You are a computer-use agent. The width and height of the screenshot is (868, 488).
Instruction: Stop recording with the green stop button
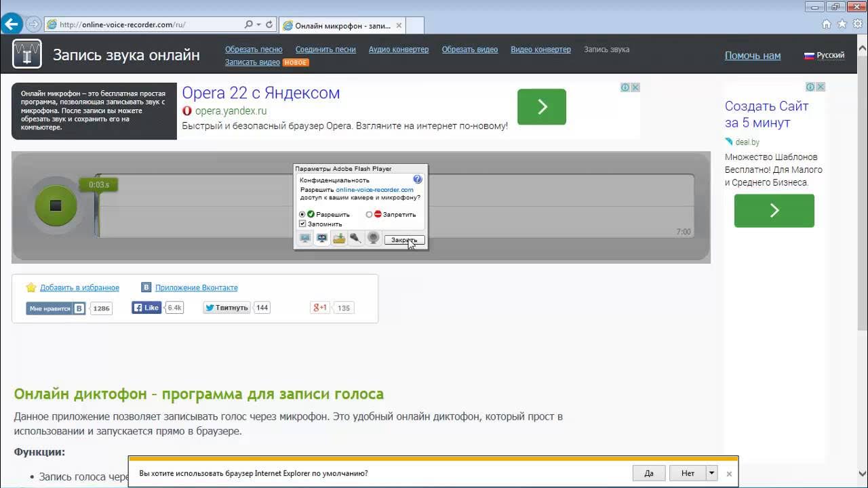(x=56, y=205)
